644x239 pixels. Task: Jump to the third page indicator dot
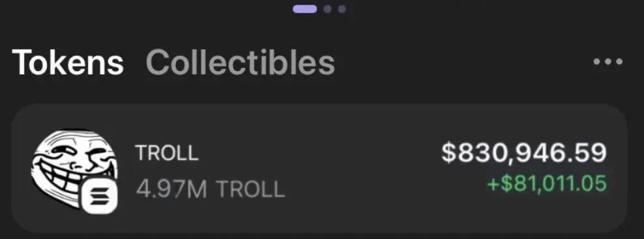(342, 8)
